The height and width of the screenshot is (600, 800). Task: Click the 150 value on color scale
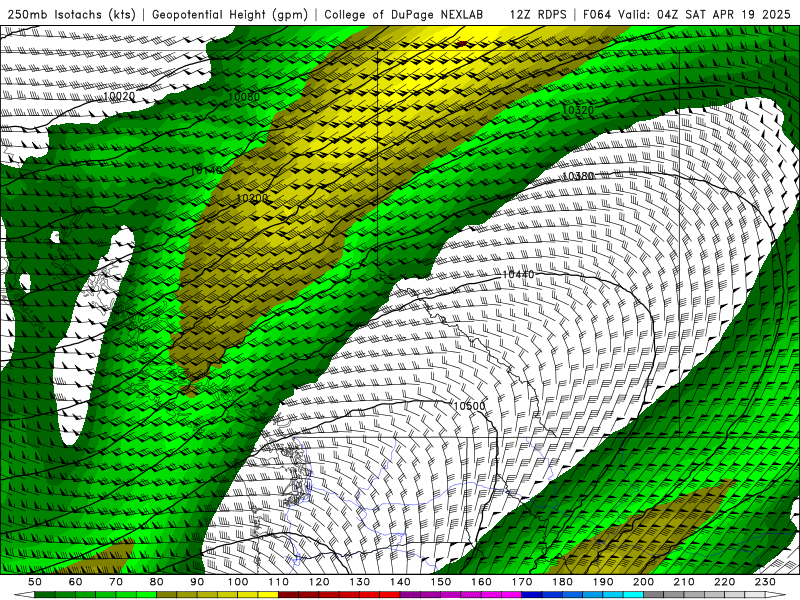(440, 582)
